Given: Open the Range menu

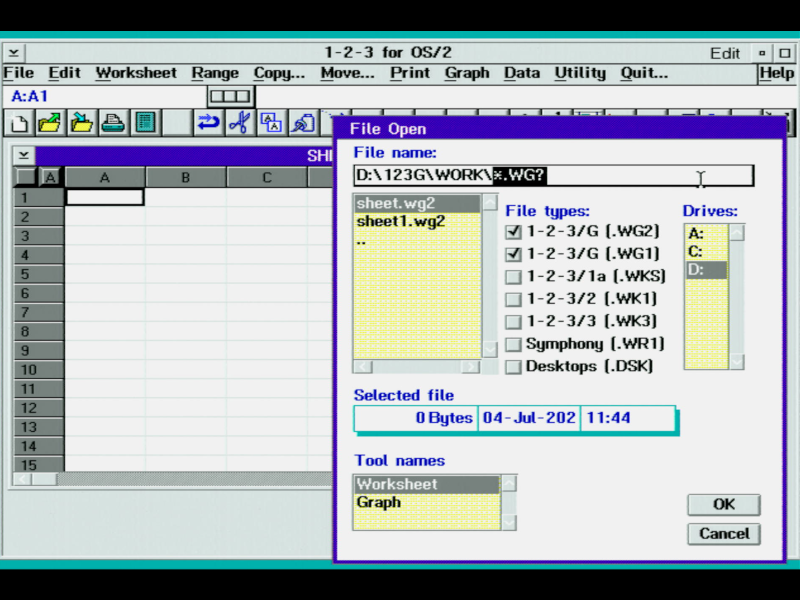Looking at the screenshot, I should 215,73.
